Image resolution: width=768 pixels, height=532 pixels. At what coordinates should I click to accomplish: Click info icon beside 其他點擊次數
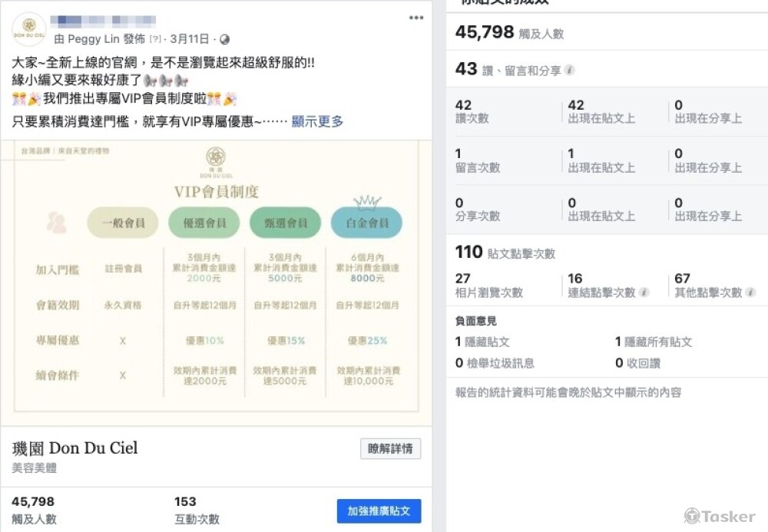(750, 292)
